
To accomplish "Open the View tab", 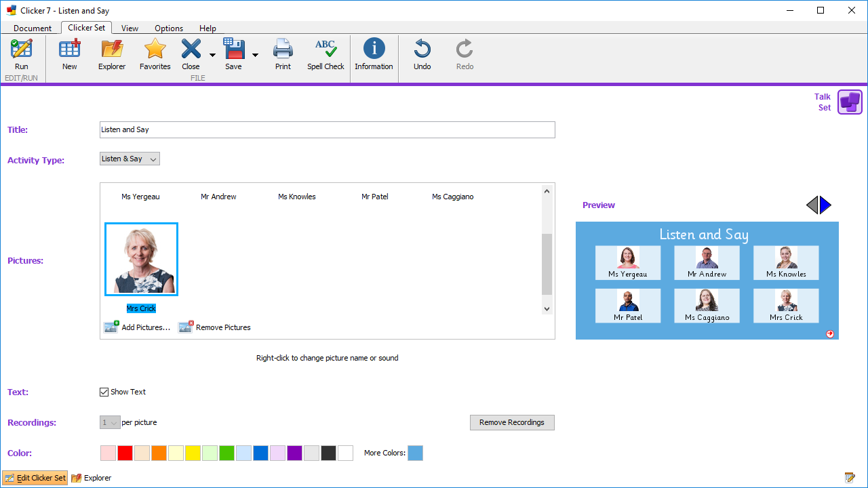I will [x=130, y=28].
